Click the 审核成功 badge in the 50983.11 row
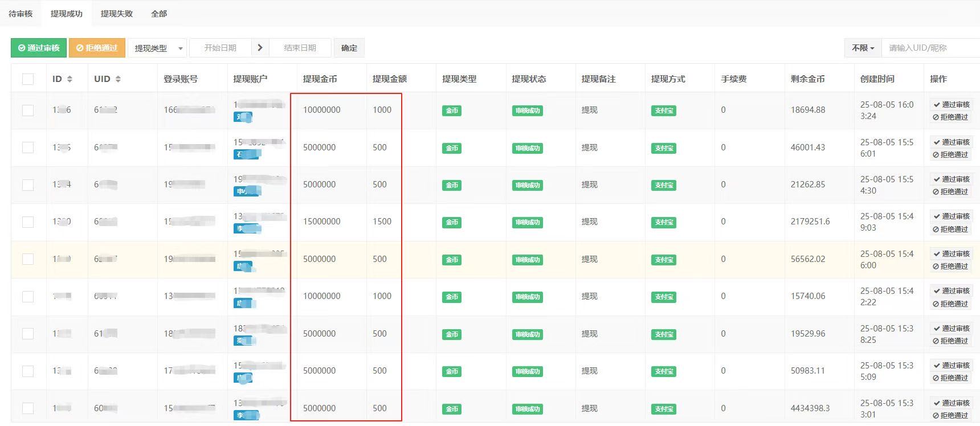This screenshot has width=980, height=426. tap(527, 371)
